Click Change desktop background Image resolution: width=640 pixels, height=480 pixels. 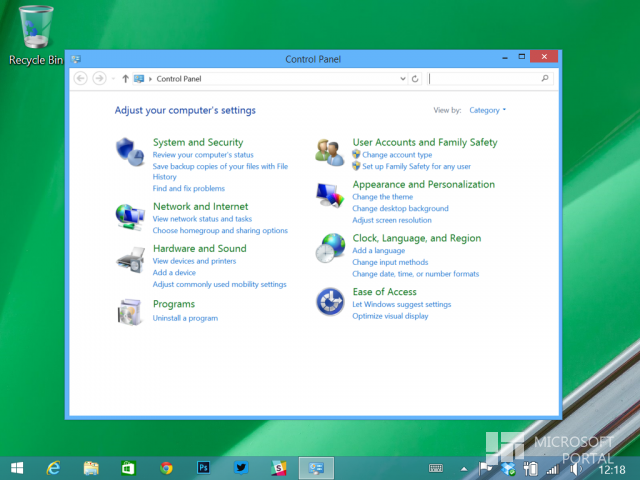tap(400, 208)
